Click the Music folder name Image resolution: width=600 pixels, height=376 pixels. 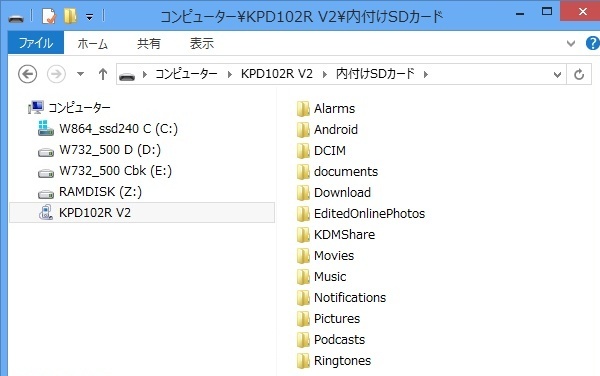330,277
